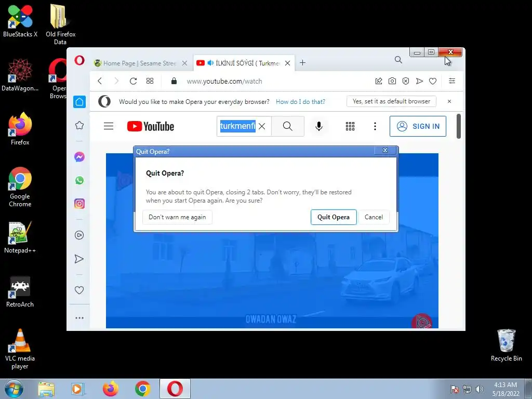Click the YouTube logo

[151, 126]
